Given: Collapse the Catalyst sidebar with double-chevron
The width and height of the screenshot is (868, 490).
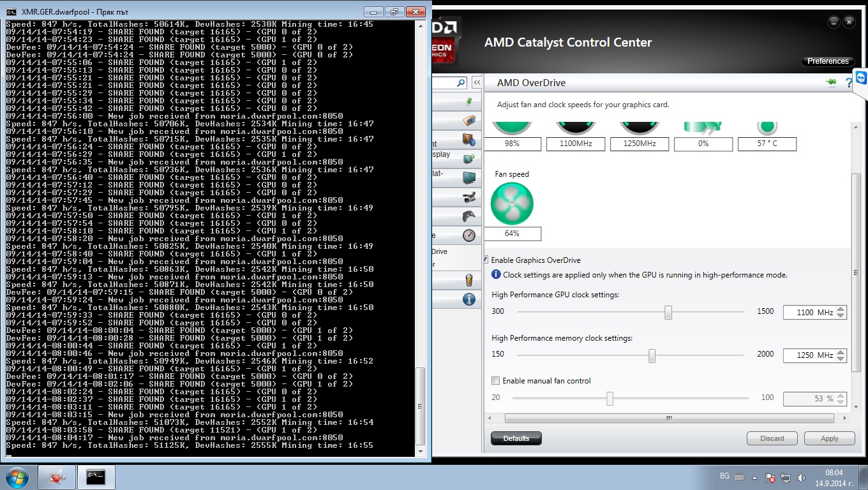Looking at the screenshot, I should point(477,82).
